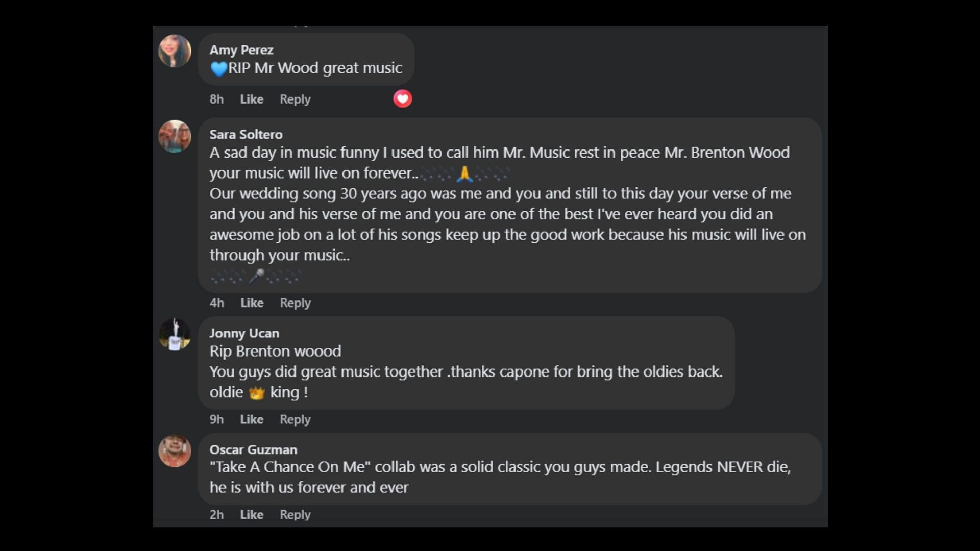Open the 4h timestamp on Sara's comment
This screenshot has width=980, height=551.
click(216, 303)
